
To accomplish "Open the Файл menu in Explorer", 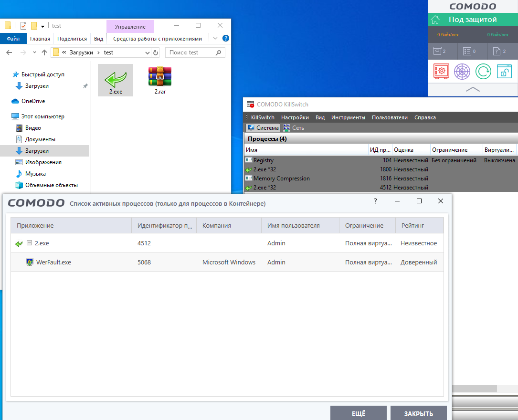I will tap(13, 39).
